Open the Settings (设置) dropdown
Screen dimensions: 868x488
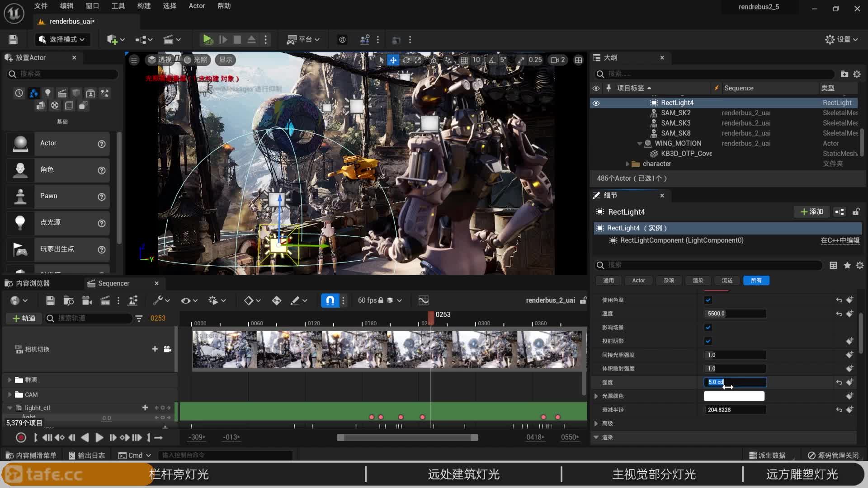click(841, 40)
